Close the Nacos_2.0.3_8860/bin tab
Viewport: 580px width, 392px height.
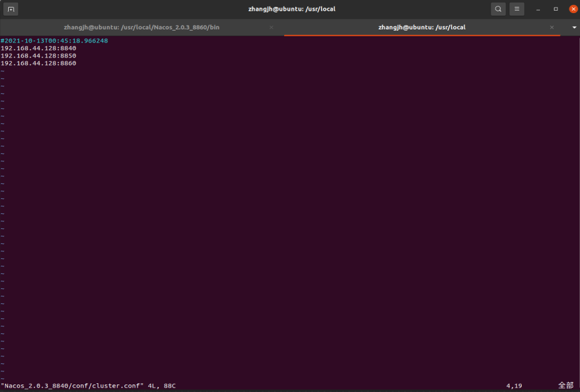pos(271,28)
